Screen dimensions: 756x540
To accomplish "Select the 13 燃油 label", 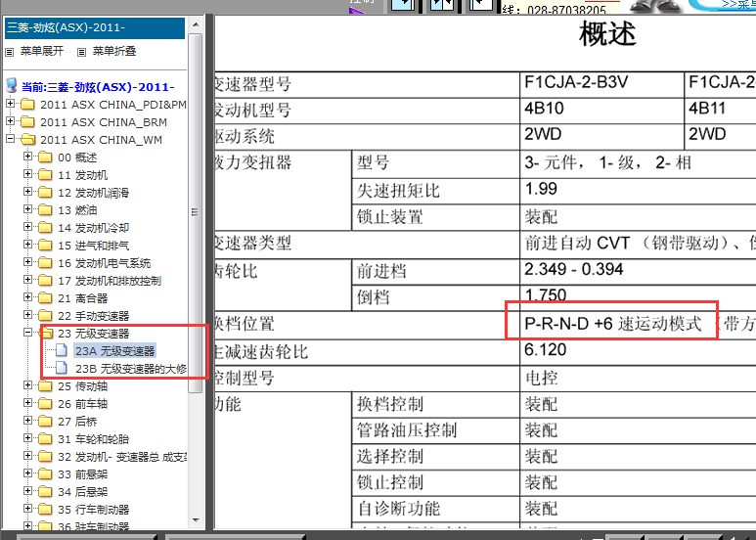I will pos(77,210).
